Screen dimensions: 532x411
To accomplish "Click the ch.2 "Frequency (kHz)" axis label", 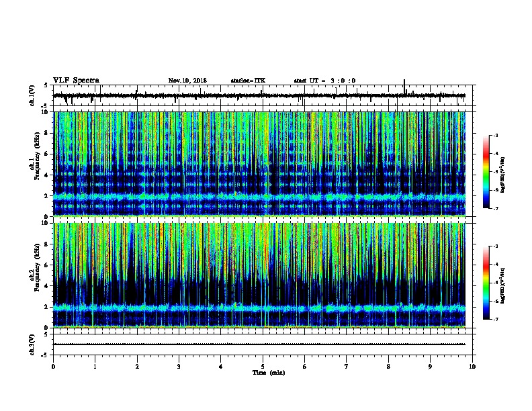I will point(37,267).
